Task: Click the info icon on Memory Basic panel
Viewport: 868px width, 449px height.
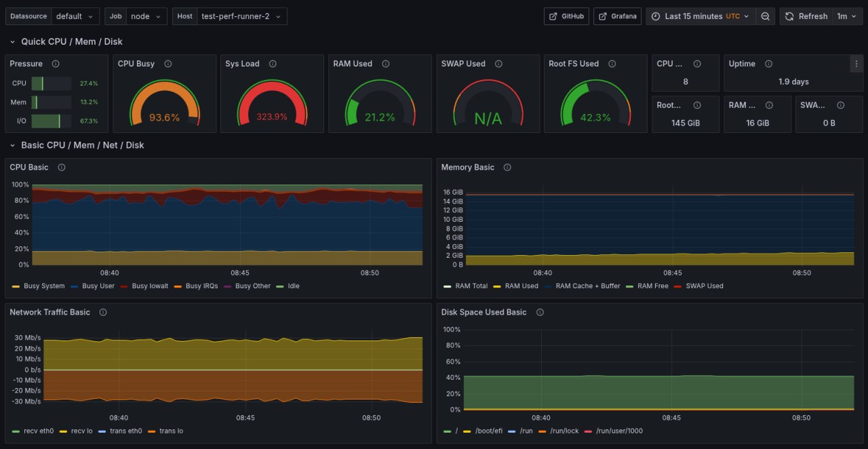Action: point(507,167)
